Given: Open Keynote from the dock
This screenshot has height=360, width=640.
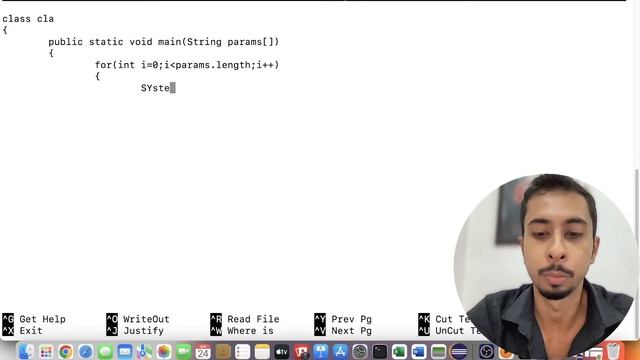Looking at the screenshot, I should click(321, 351).
